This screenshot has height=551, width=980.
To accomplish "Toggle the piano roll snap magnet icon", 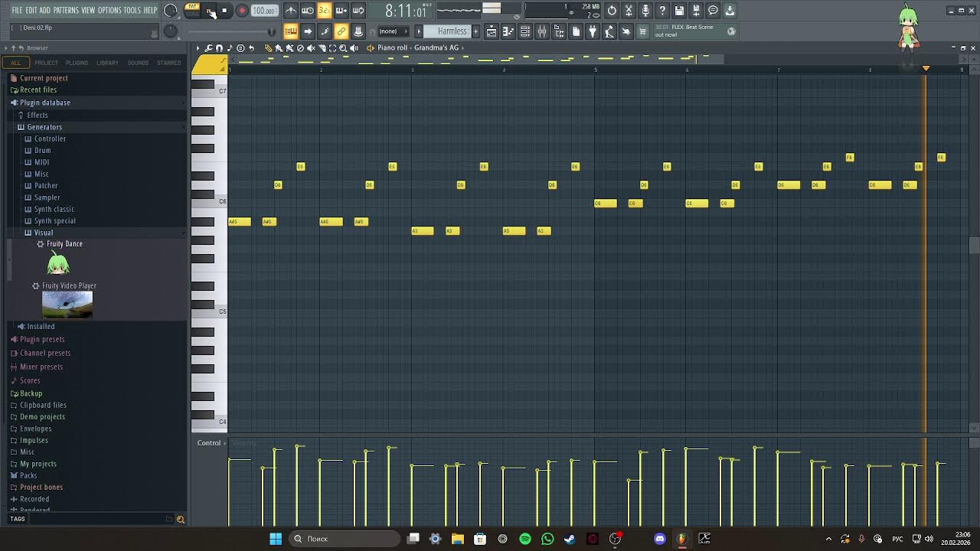I will 219,48.
